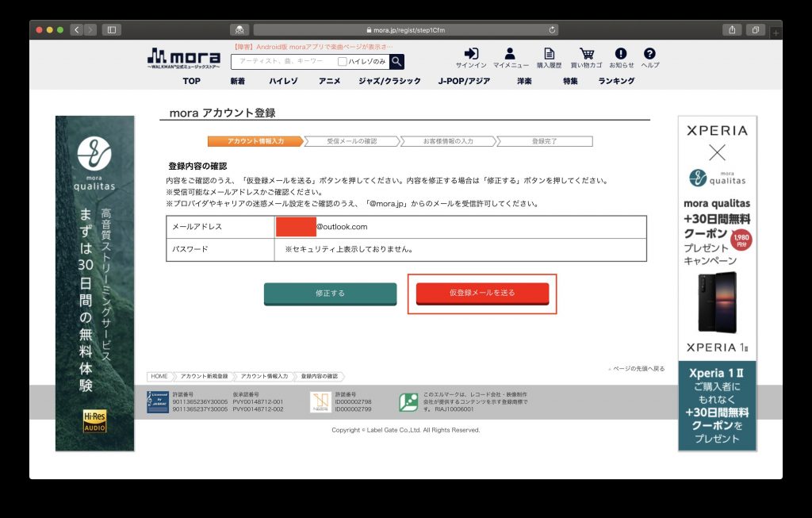Viewport: 812px width, 518px height.
Task: Click the Safari privacy report icon
Action: (239, 30)
